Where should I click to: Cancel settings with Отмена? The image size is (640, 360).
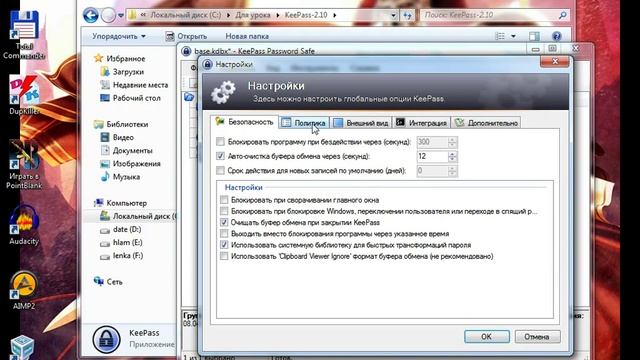pyautogui.click(x=537, y=337)
